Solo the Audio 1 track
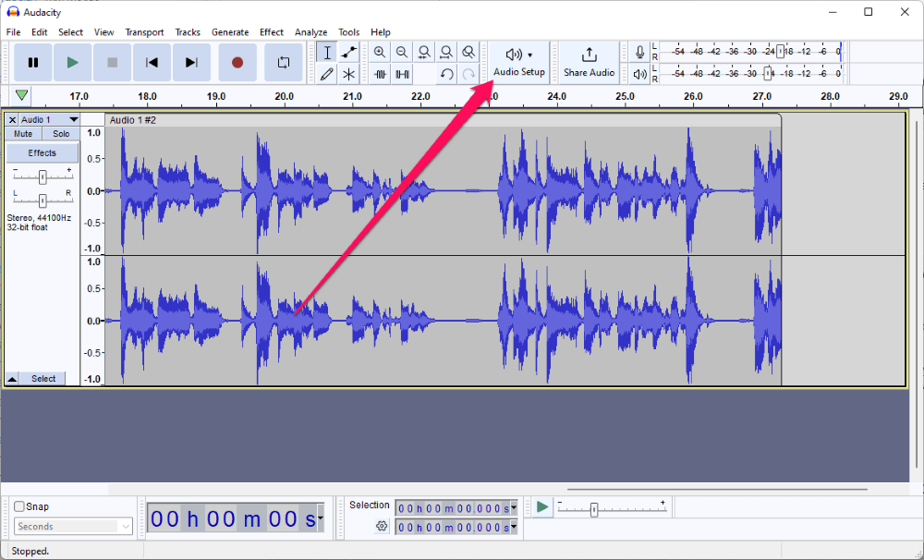Screen dimensions: 924x560 61,134
